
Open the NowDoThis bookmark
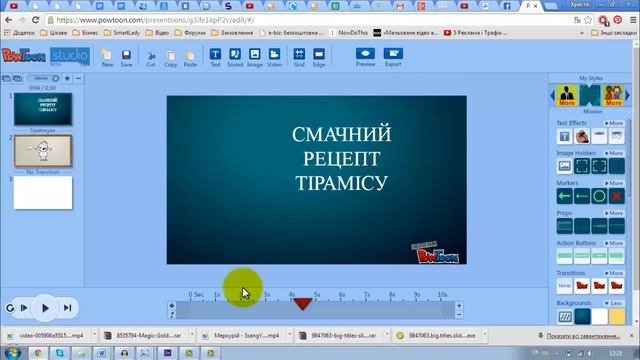(348, 33)
